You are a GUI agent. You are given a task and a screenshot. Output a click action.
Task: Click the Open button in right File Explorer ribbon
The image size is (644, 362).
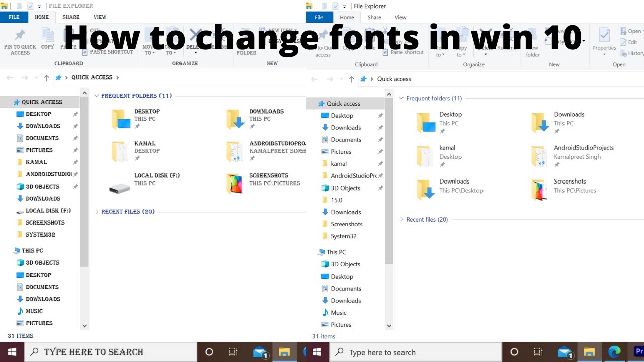pos(630,31)
